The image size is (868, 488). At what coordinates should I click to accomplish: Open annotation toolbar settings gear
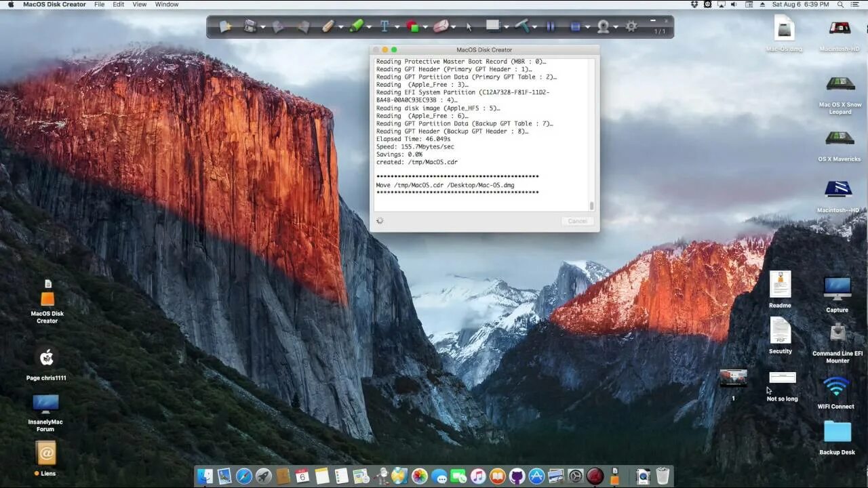pos(631,26)
